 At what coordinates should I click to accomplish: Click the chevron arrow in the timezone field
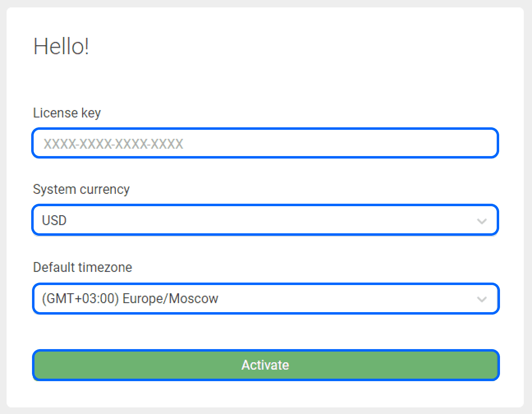tap(482, 299)
